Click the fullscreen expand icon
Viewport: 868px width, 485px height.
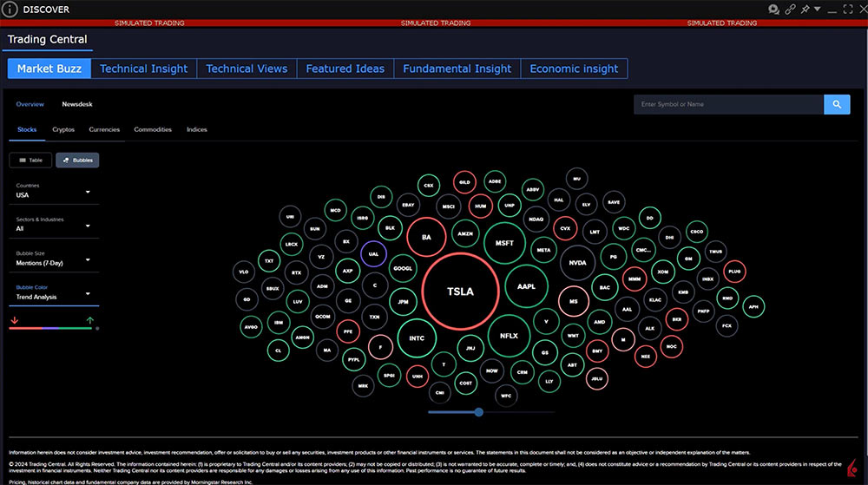848,9
